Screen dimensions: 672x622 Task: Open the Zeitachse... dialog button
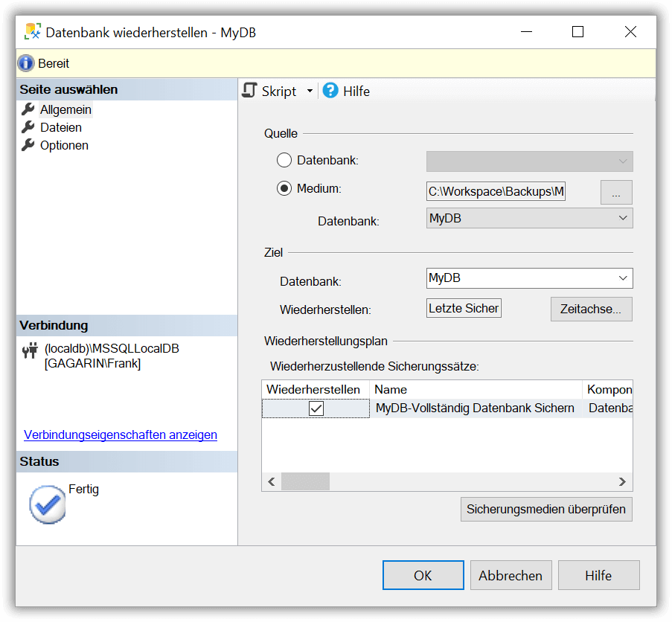click(x=591, y=309)
